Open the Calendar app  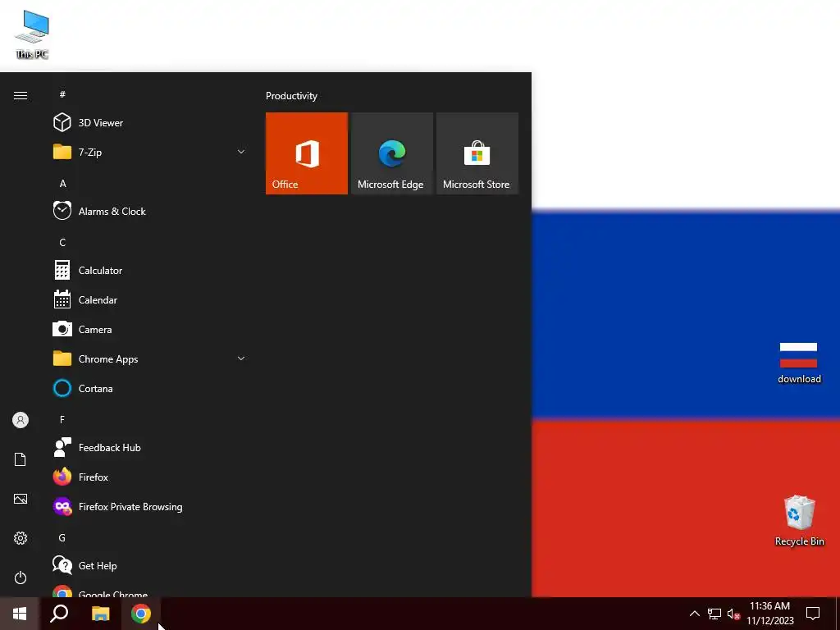click(149, 300)
